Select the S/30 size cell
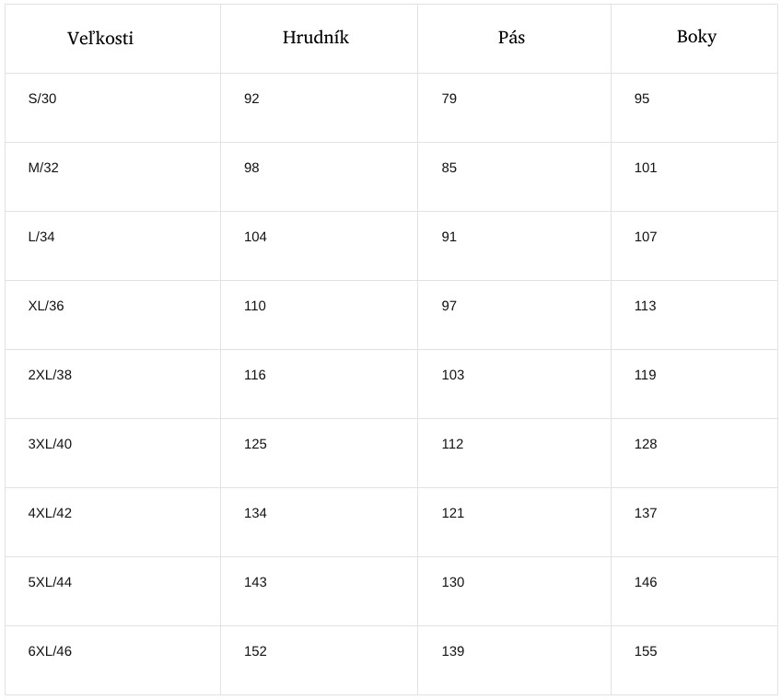781x700 pixels. pyautogui.click(x=112, y=108)
